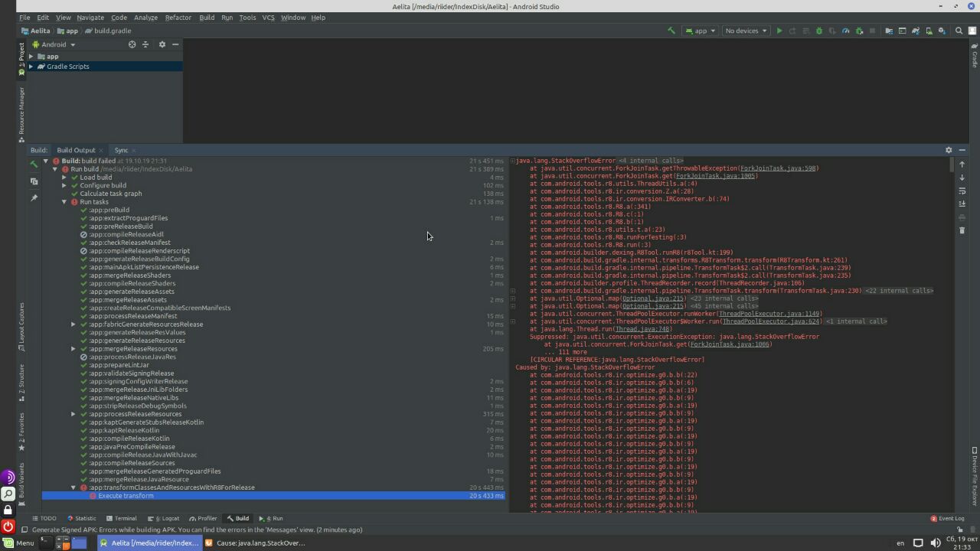Expand the Configure build node
The image size is (980, 551).
click(64, 185)
